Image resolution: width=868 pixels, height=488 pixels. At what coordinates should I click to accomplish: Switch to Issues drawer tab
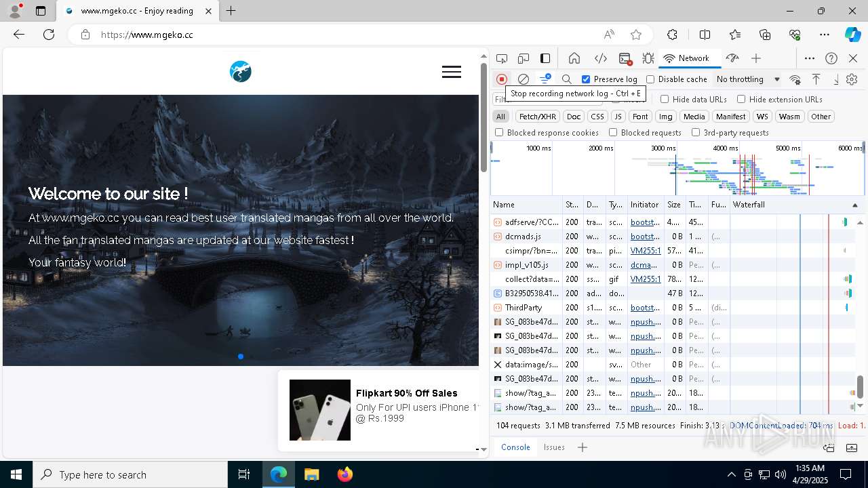[554, 447]
